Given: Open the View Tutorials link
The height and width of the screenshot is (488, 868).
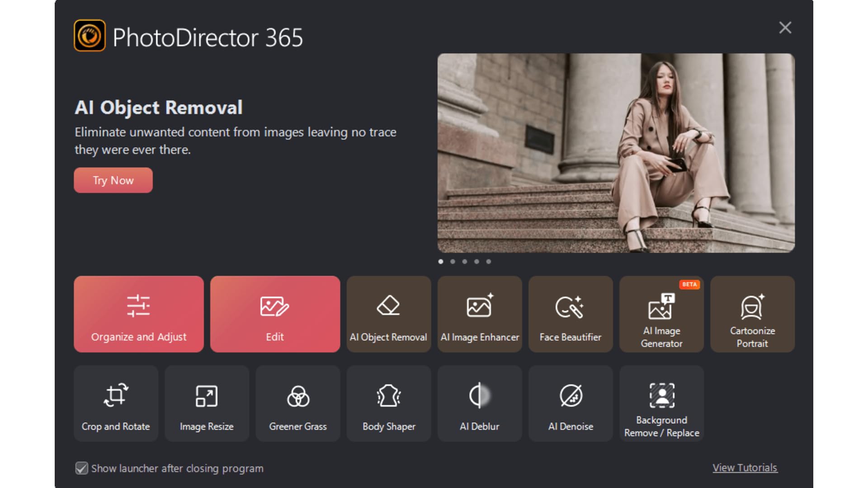Looking at the screenshot, I should pos(745,468).
